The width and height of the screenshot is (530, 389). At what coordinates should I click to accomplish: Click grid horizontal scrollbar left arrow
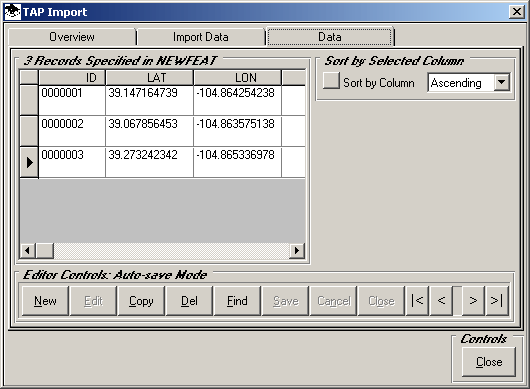tap(28, 250)
